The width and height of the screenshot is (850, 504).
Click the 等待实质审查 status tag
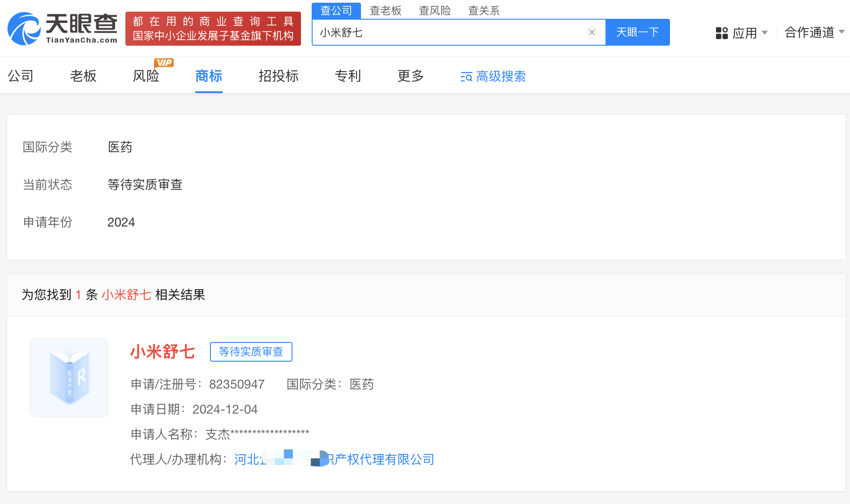[251, 352]
